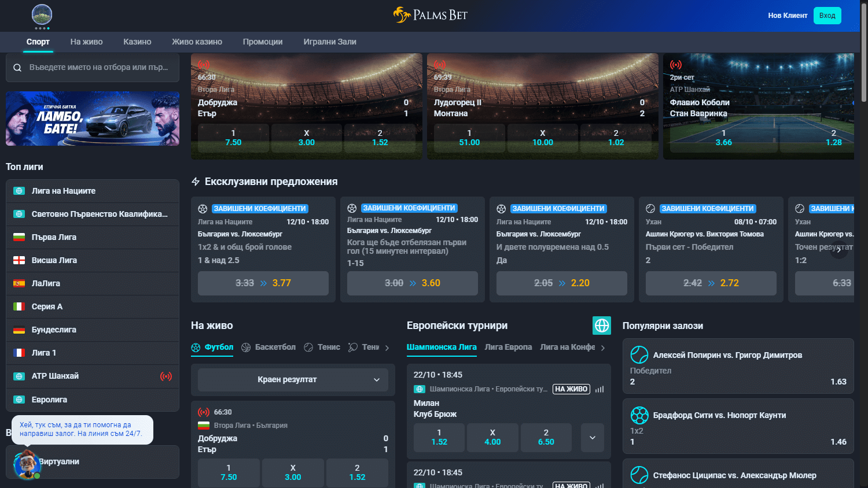
Task: Open Световно Първенство Квалификации league
Action: coord(93,214)
